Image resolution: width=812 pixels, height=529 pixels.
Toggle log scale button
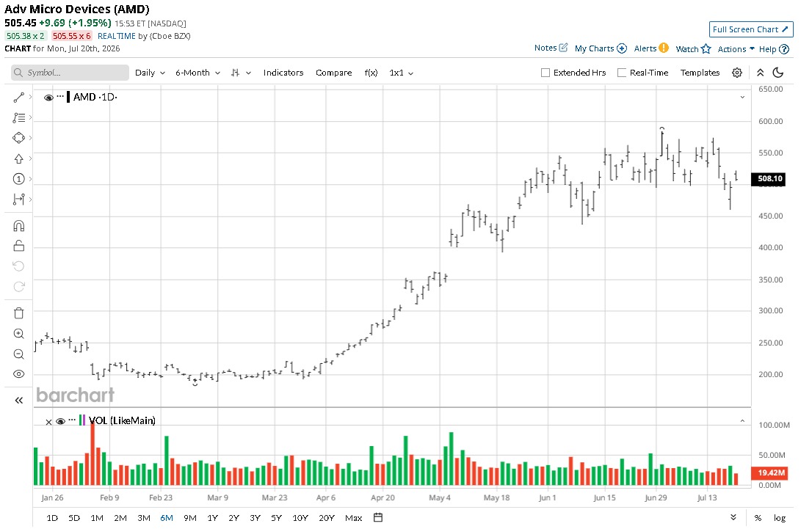coord(780,517)
